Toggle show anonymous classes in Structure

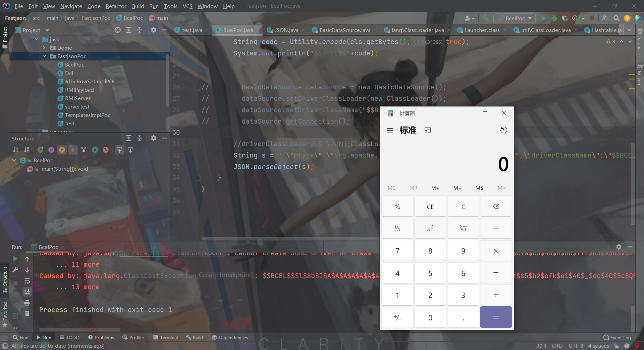95,150
